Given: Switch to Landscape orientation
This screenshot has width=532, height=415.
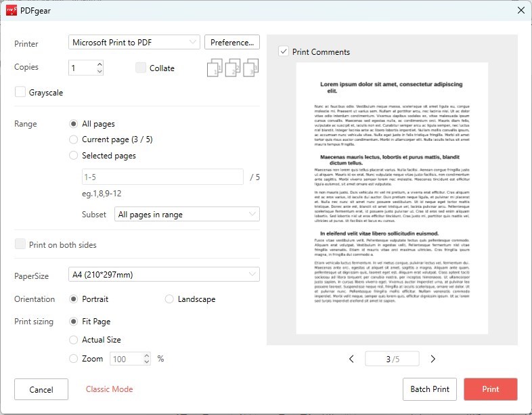Looking at the screenshot, I should pos(169,299).
